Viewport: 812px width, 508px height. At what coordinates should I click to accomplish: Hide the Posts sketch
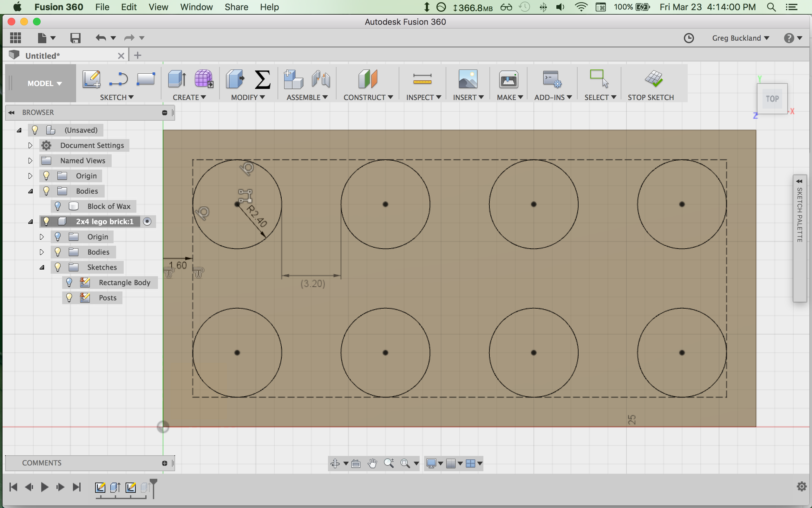pos(69,298)
